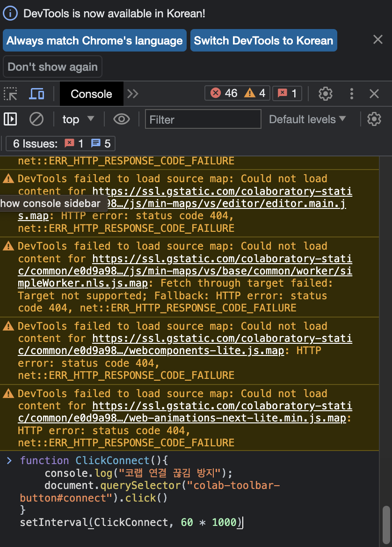The width and height of the screenshot is (392, 547).
Task: Open DevTools settings gear icon
Action: (326, 94)
